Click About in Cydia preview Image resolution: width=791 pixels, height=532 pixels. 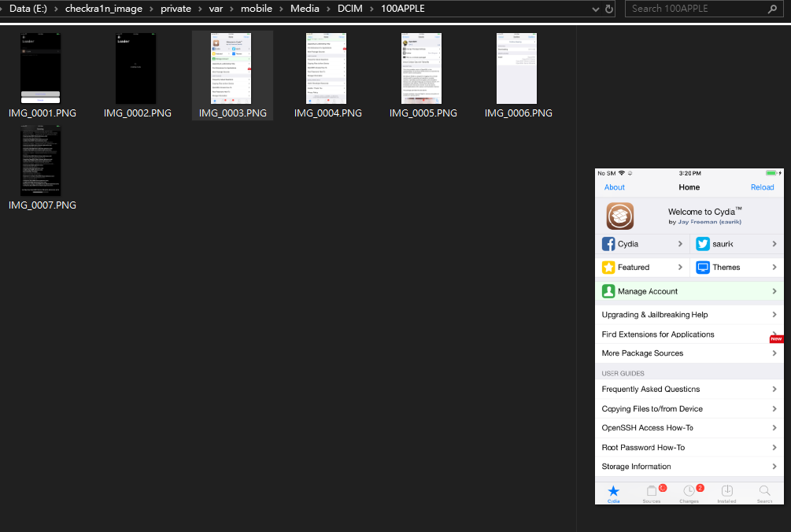pyautogui.click(x=615, y=187)
